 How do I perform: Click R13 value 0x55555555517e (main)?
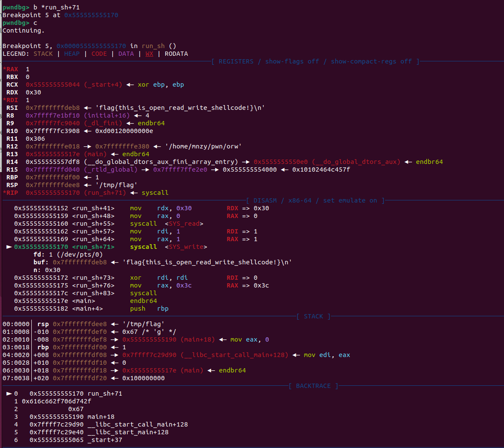tap(66, 154)
